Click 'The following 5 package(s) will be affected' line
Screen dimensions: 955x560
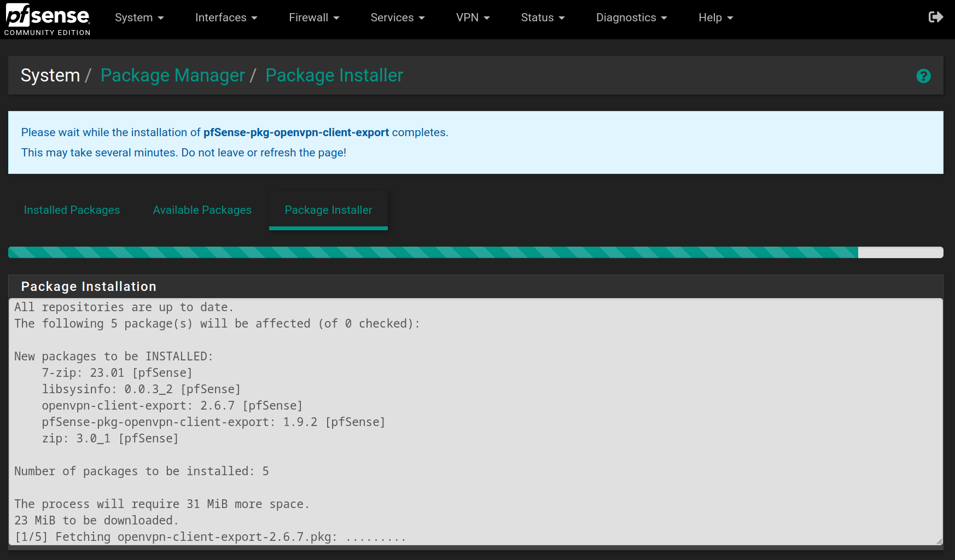tap(217, 324)
